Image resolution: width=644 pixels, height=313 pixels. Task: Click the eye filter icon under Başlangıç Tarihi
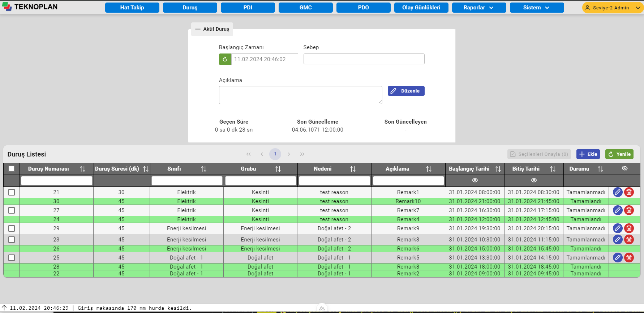(475, 180)
